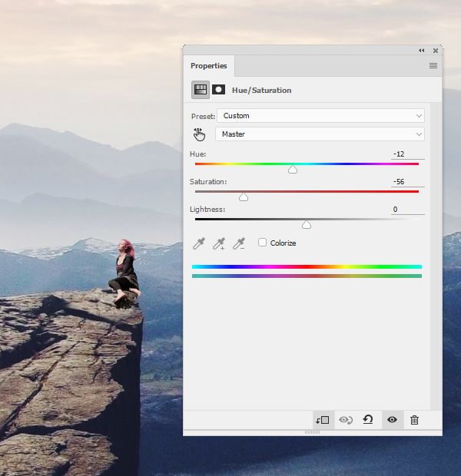Select the layer mask icon
The height and width of the screenshot is (476, 461).
tap(218, 90)
